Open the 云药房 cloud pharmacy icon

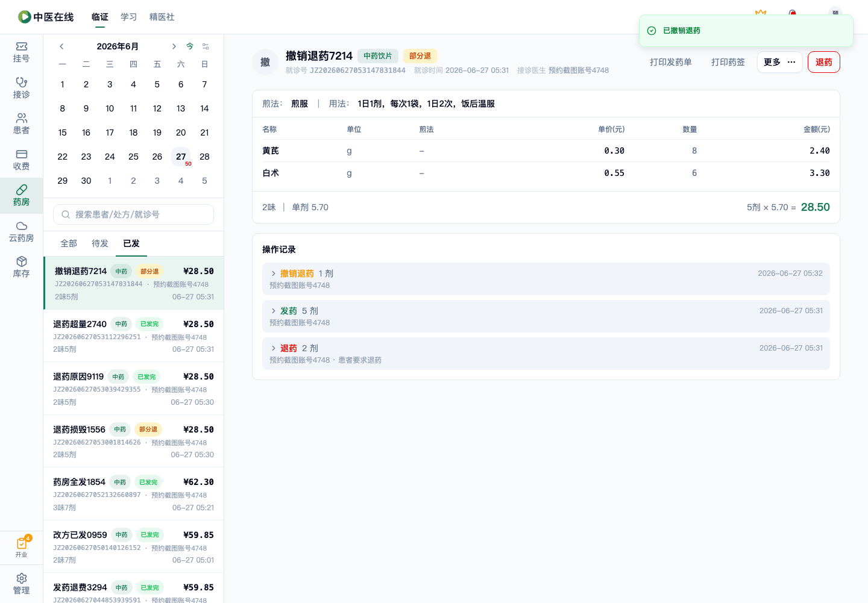coord(21,231)
